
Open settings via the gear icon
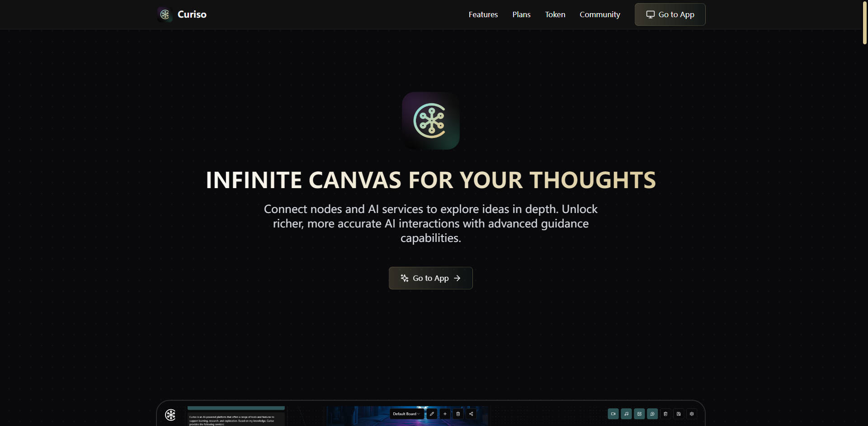point(692,414)
